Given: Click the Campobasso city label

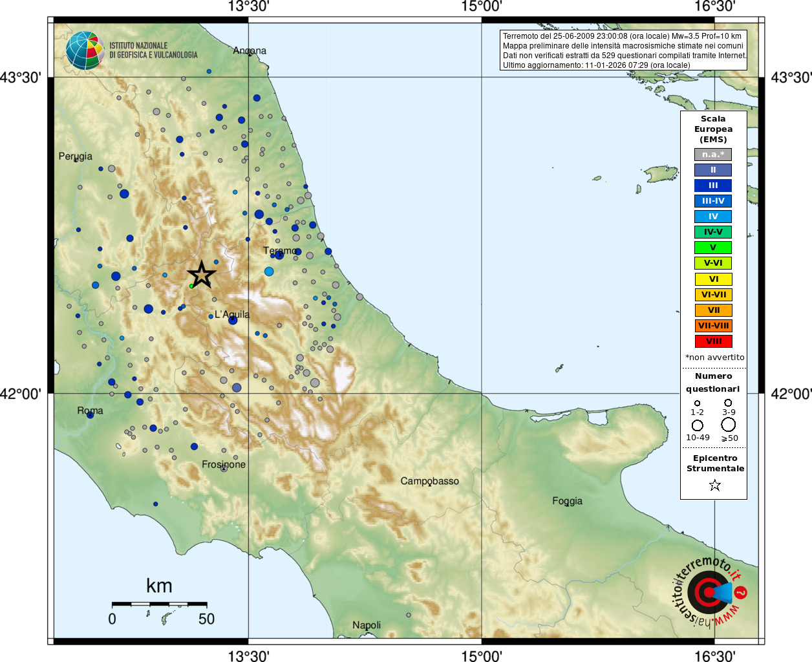Looking at the screenshot, I should click(430, 481).
